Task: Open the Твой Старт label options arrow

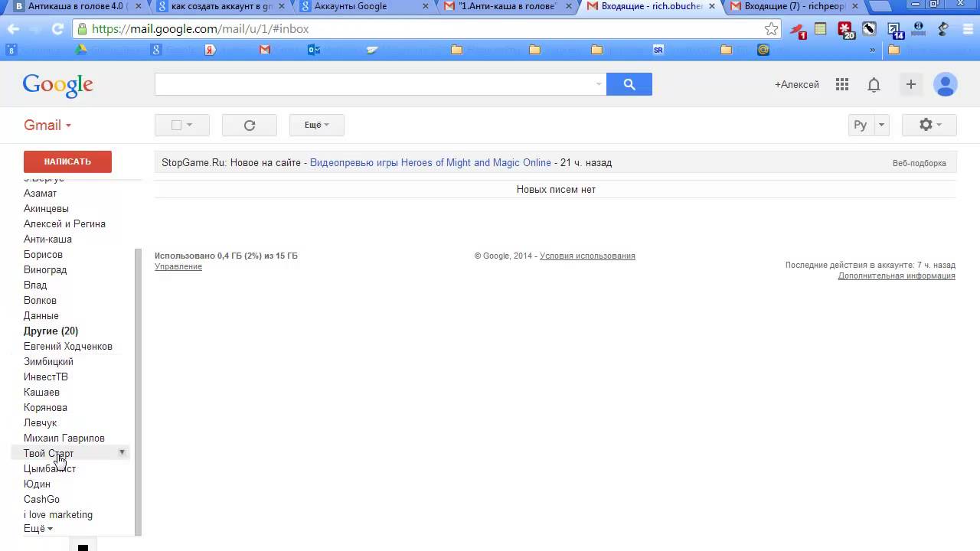Action: point(122,452)
